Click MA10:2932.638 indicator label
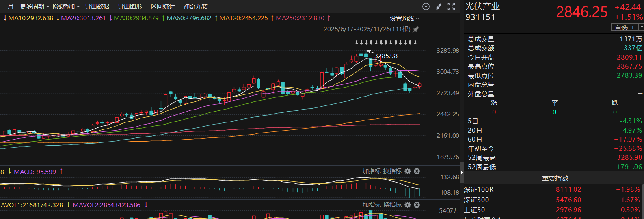 click(x=31, y=18)
